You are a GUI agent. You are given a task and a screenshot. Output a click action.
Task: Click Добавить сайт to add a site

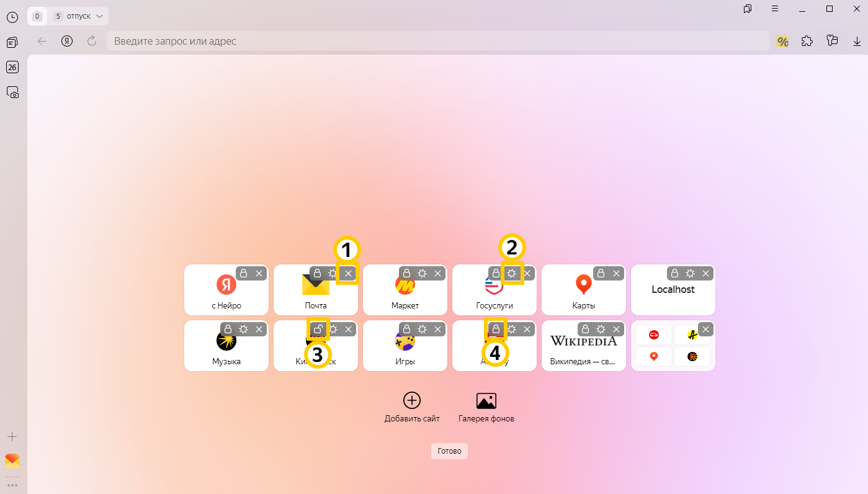tap(412, 407)
